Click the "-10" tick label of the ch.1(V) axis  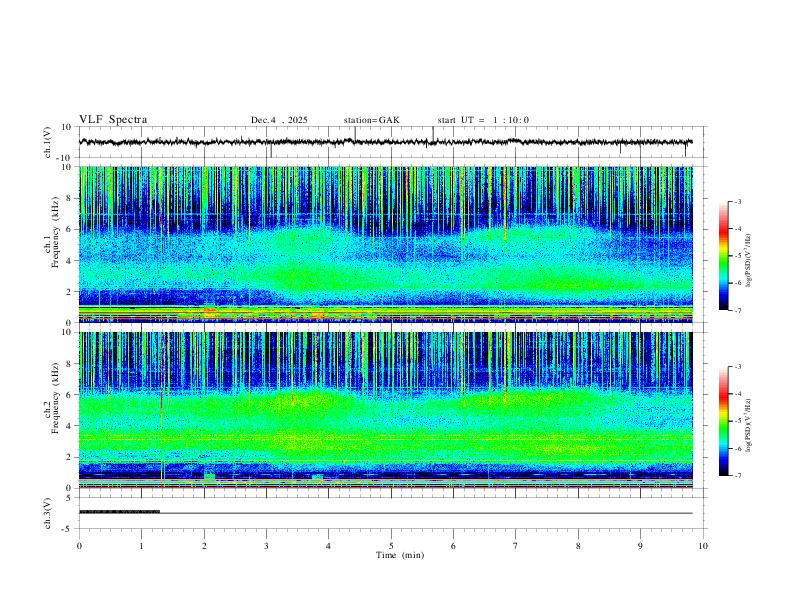tap(65, 158)
